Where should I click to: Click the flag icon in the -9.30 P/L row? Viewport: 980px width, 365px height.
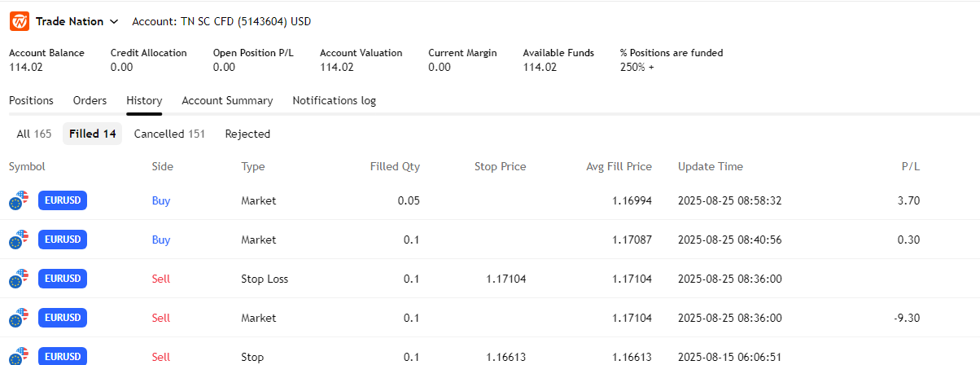(19, 318)
